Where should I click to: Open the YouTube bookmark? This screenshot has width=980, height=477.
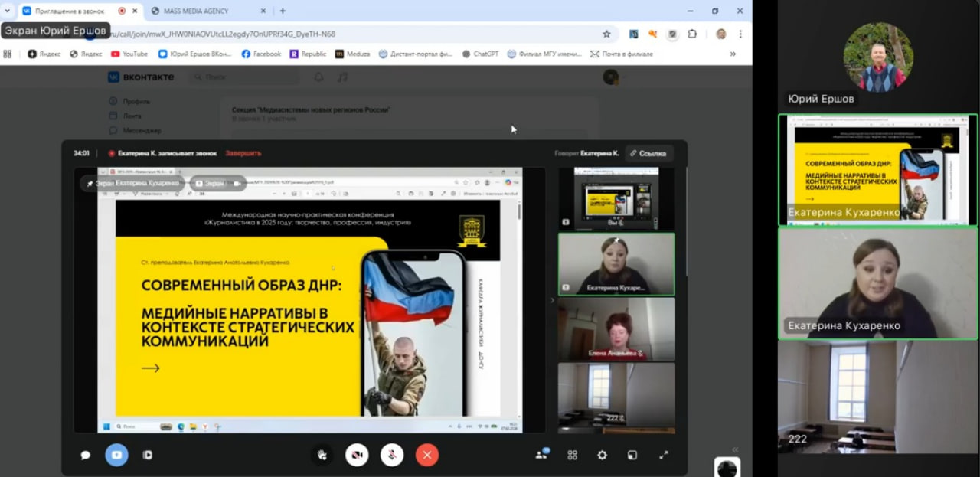pos(129,54)
